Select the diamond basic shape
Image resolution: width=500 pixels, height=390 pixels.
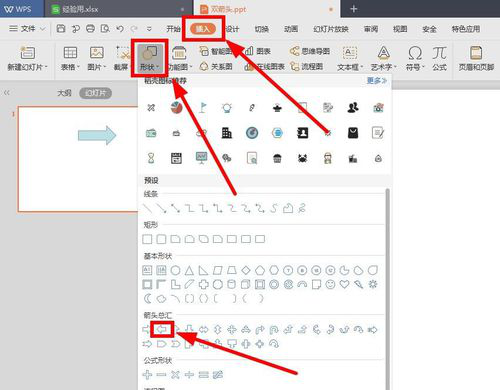coord(246,270)
